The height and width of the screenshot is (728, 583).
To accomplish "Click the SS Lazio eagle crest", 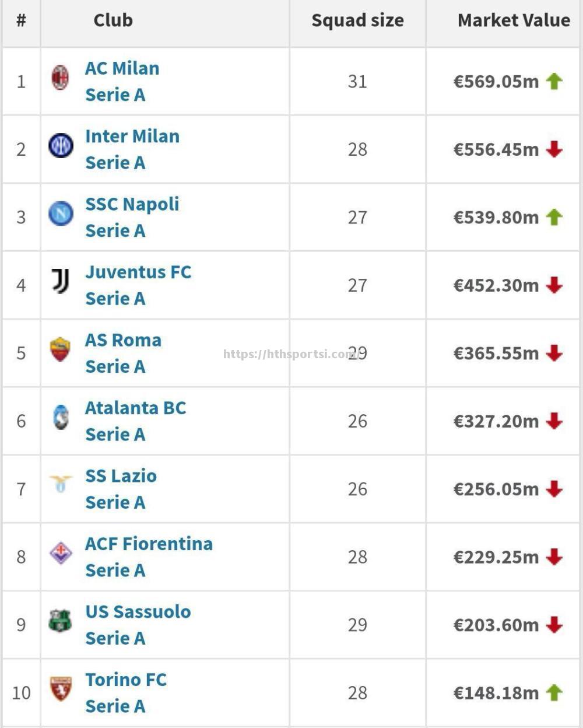I will 61,484.
